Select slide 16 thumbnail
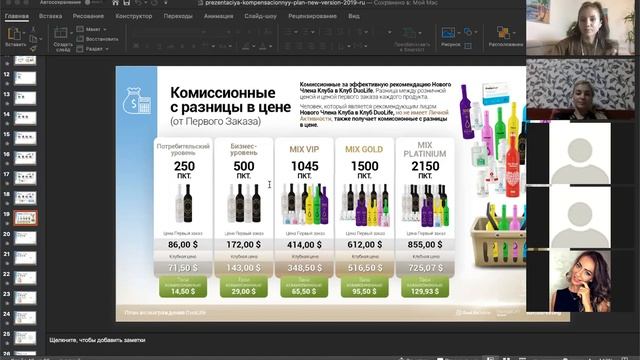The width and height of the screenshot is (640, 360). (25, 158)
